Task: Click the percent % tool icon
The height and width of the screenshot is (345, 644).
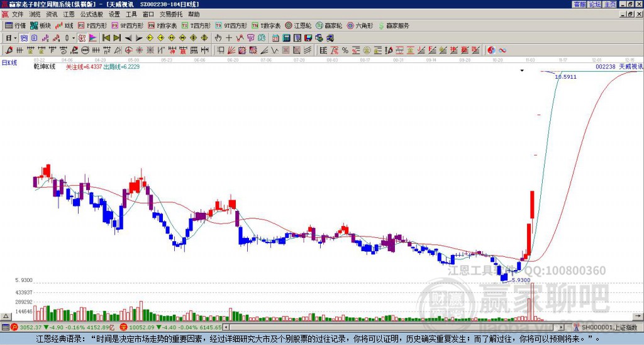Action: pos(345,50)
